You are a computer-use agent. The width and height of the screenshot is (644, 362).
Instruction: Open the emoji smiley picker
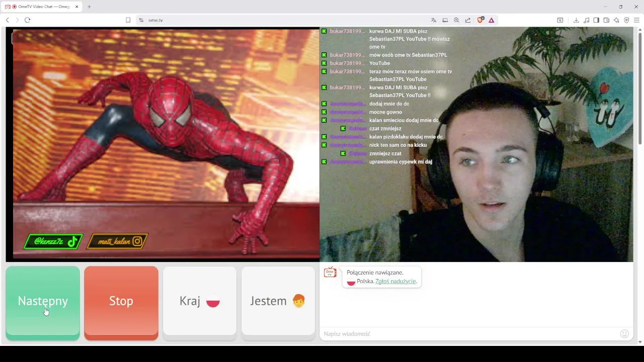click(x=625, y=334)
